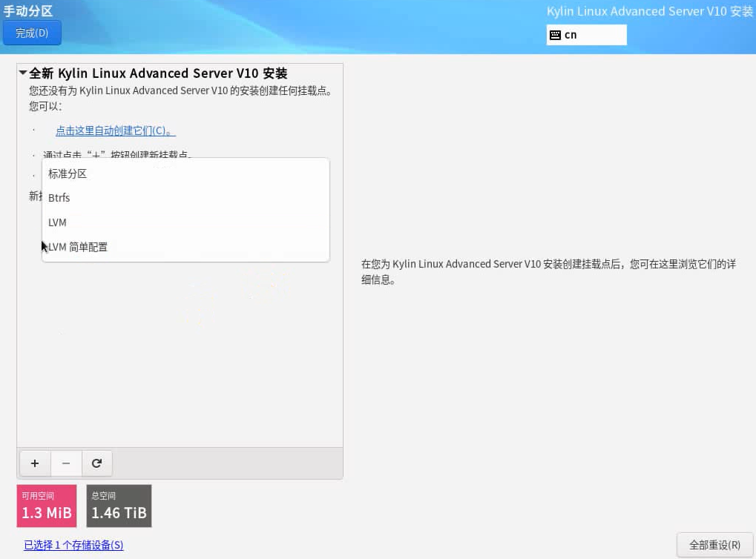Screen dimensions: 756x559
Task: Click the keyboard icon beside cn
Action: tap(556, 35)
